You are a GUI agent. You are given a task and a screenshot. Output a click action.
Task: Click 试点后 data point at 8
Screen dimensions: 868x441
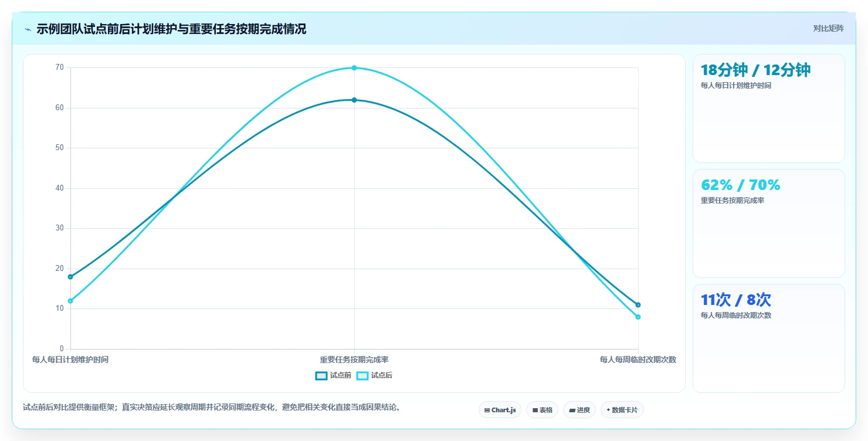point(638,317)
